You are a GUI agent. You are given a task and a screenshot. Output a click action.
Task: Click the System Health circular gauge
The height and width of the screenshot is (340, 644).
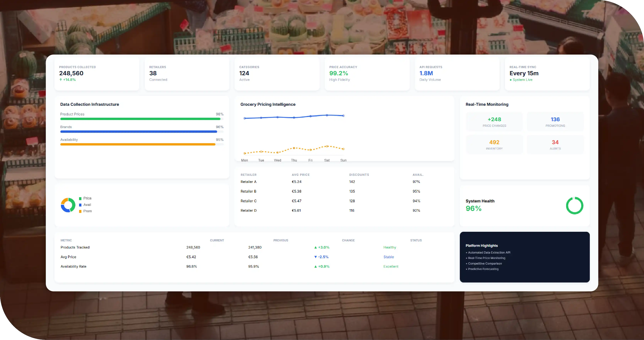coord(575,205)
